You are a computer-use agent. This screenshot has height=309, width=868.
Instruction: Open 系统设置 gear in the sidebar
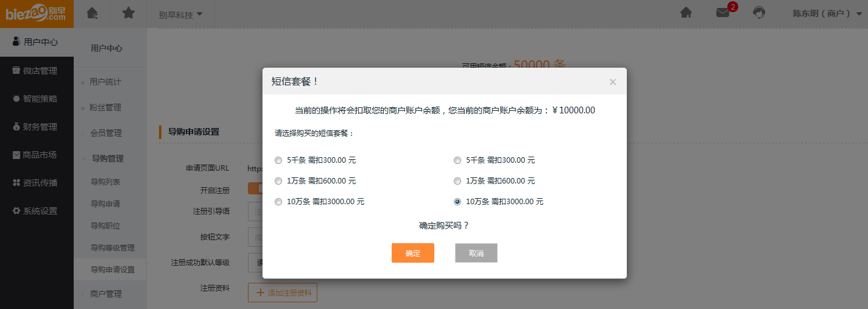coord(37,211)
